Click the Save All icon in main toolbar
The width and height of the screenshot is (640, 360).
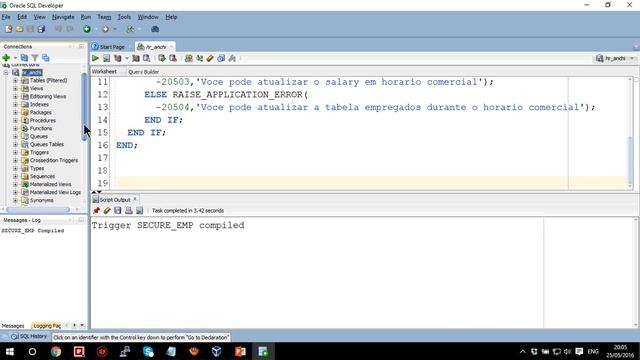[41, 29]
